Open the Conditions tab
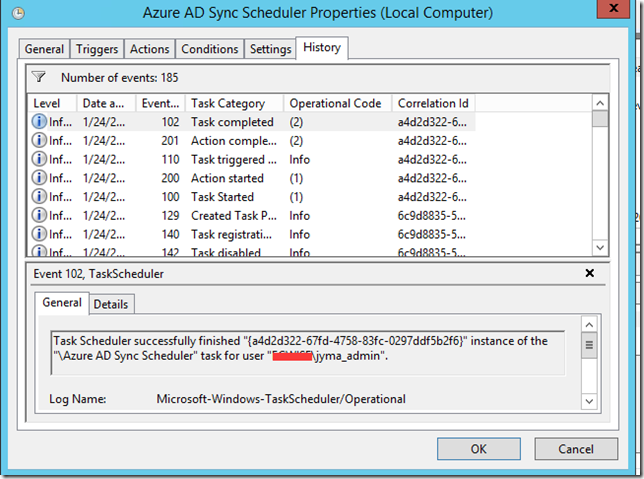644x479 pixels. (x=209, y=49)
